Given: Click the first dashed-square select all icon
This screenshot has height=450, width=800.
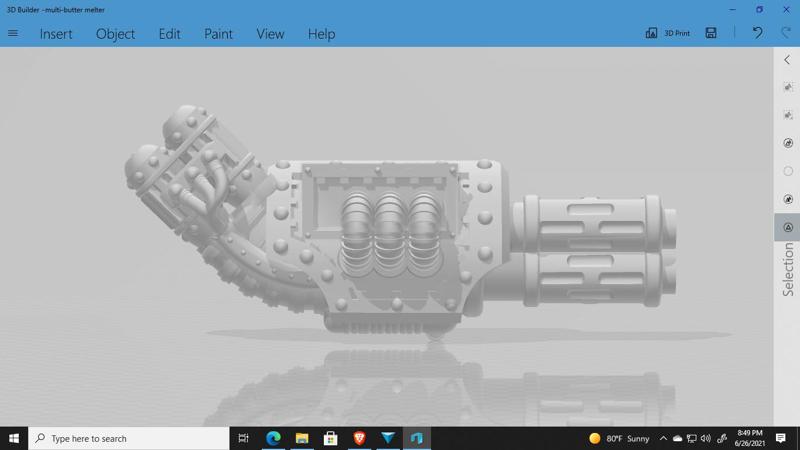Looking at the screenshot, I should [788, 87].
